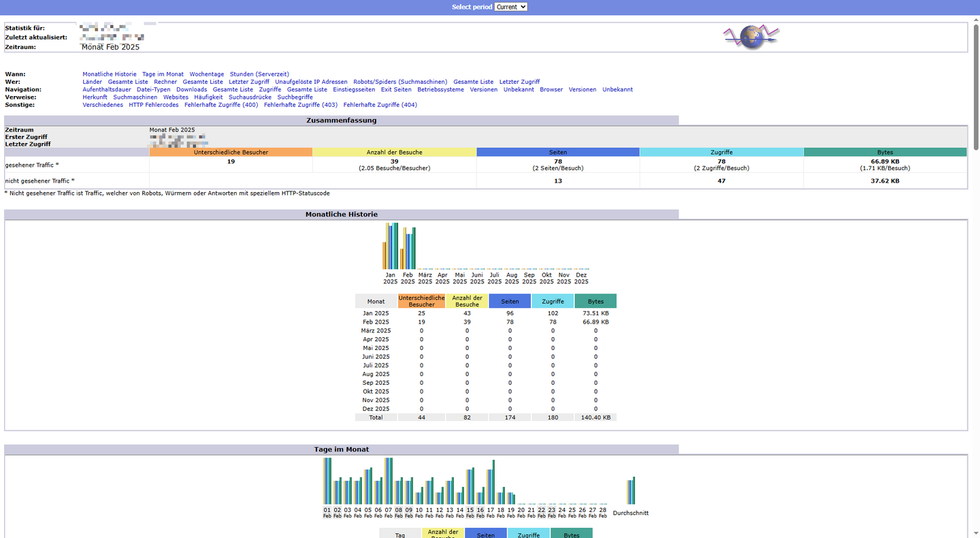
Task: Jump to Tage im Monat section link
Action: (163, 74)
